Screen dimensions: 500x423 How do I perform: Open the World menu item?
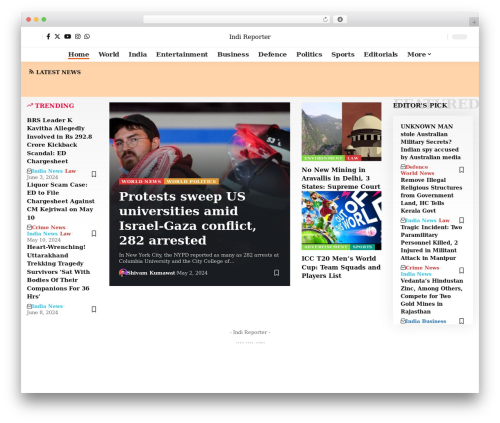coord(109,54)
